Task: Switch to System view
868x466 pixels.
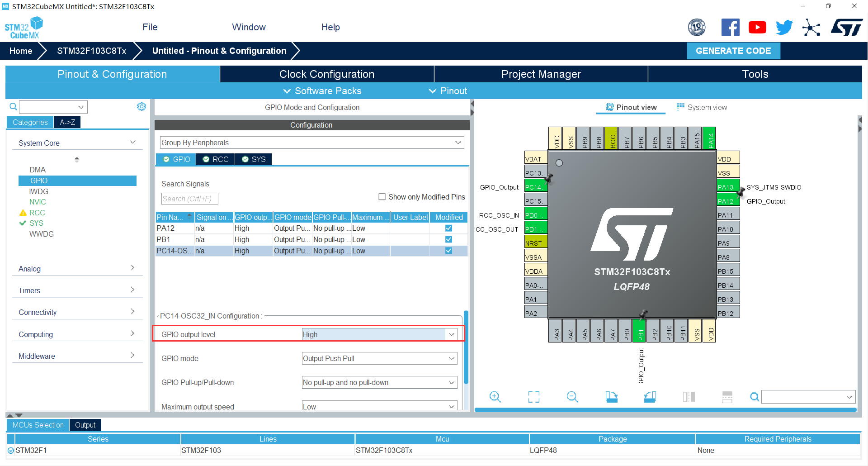Action: (x=702, y=107)
